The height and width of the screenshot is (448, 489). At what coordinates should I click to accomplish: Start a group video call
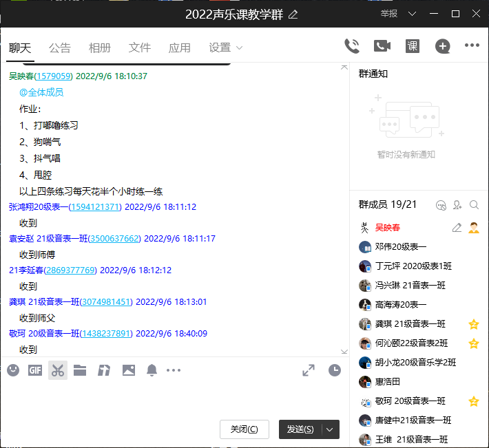382,46
